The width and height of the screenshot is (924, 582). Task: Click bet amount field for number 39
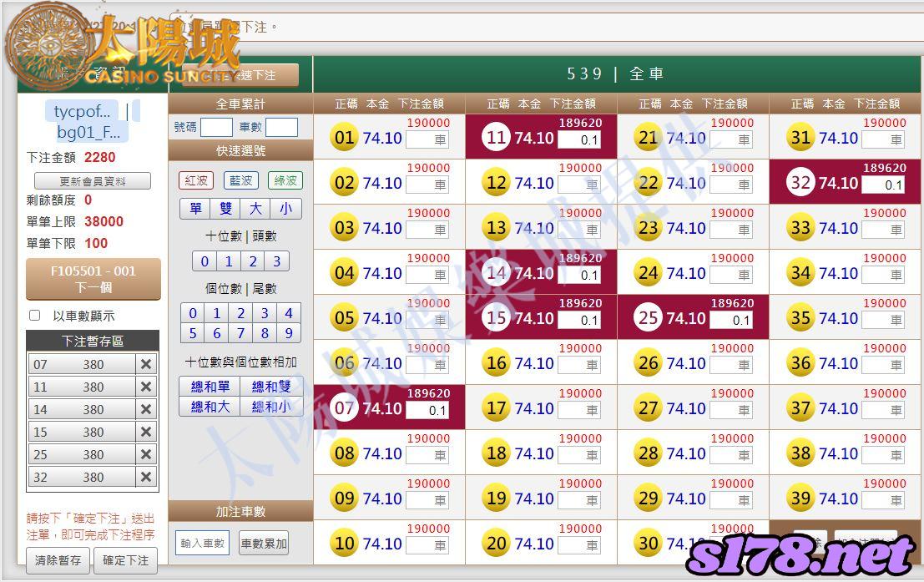pyautogui.click(x=883, y=501)
